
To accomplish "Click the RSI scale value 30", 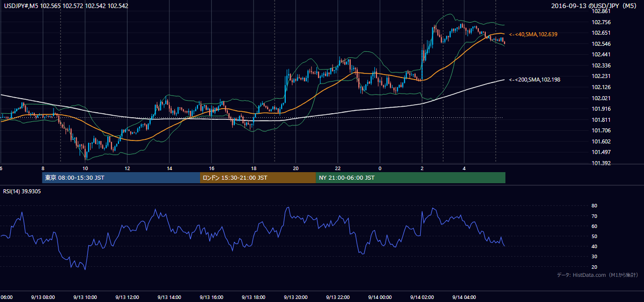I will [594, 257].
